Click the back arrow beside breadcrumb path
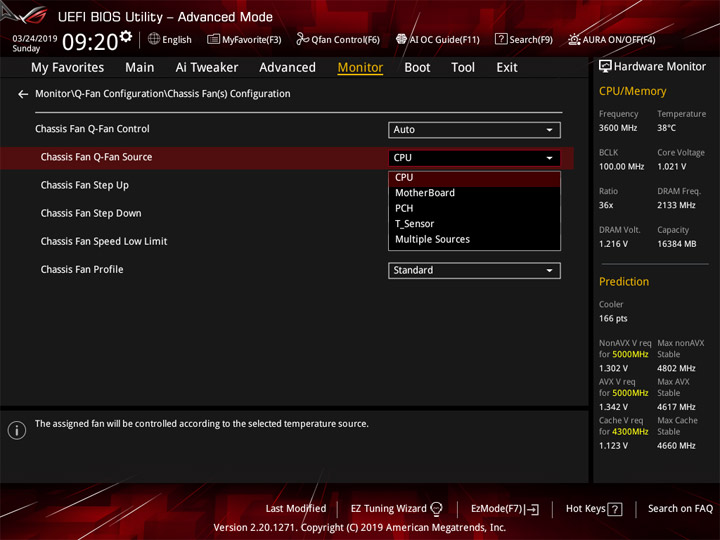720x540 pixels. tap(23, 94)
